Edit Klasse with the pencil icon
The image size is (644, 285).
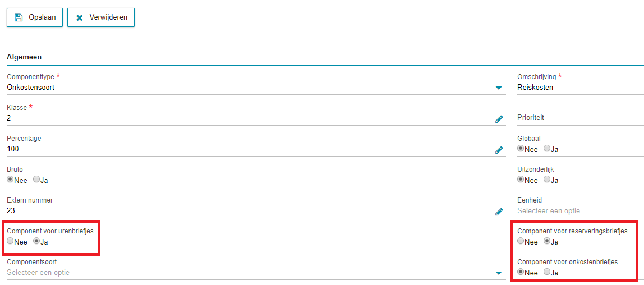pos(499,119)
